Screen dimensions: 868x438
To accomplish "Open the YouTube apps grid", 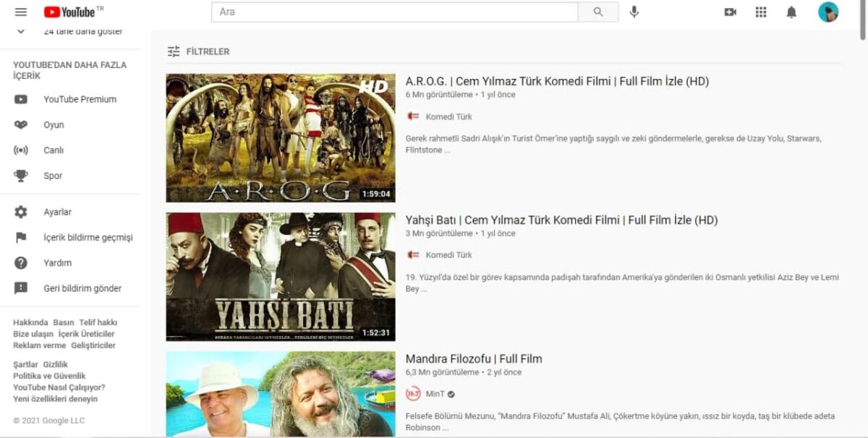I will pos(761,12).
